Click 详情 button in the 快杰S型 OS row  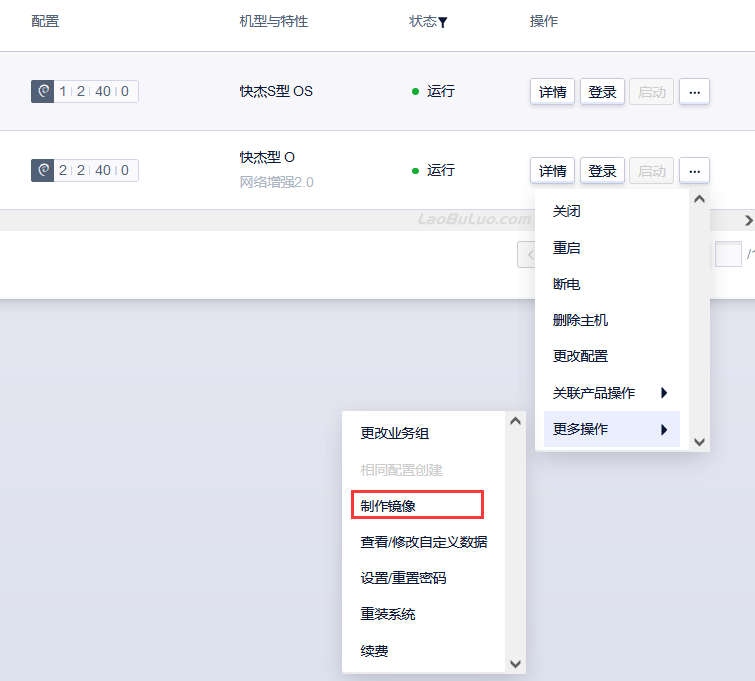pyautogui.click(x=552, y=92)
